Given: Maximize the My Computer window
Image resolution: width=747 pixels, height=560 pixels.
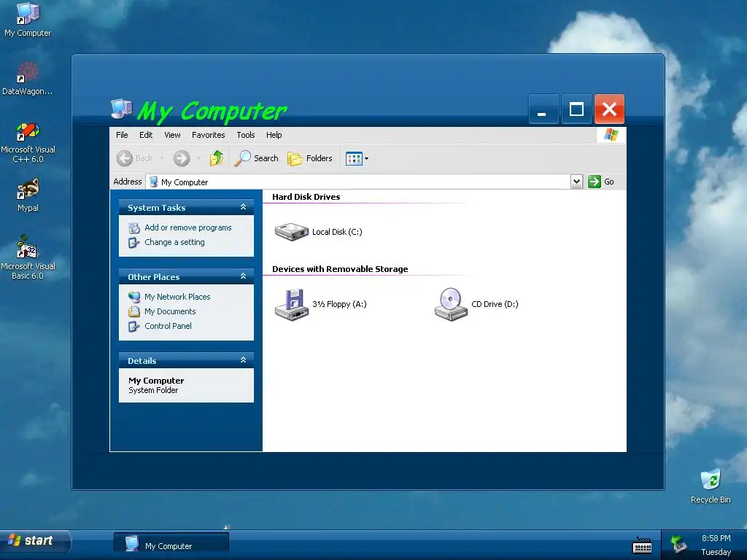Looking at the screenshot, I should click(x=576, y=109).
